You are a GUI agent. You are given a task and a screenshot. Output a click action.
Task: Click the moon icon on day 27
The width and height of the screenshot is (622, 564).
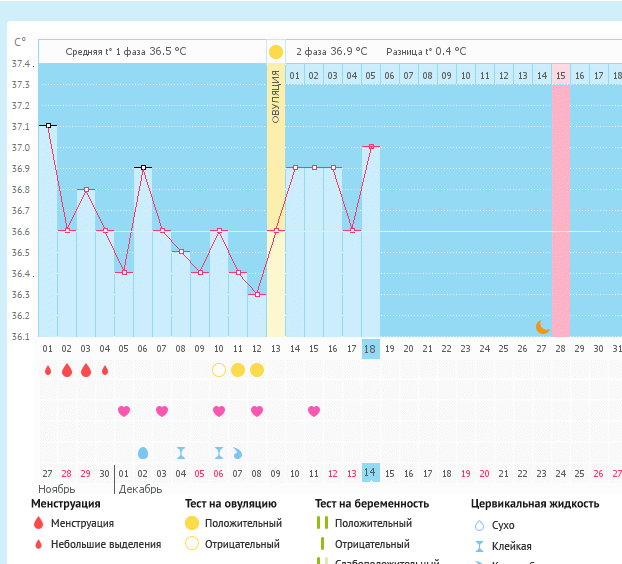pos(542,326)
